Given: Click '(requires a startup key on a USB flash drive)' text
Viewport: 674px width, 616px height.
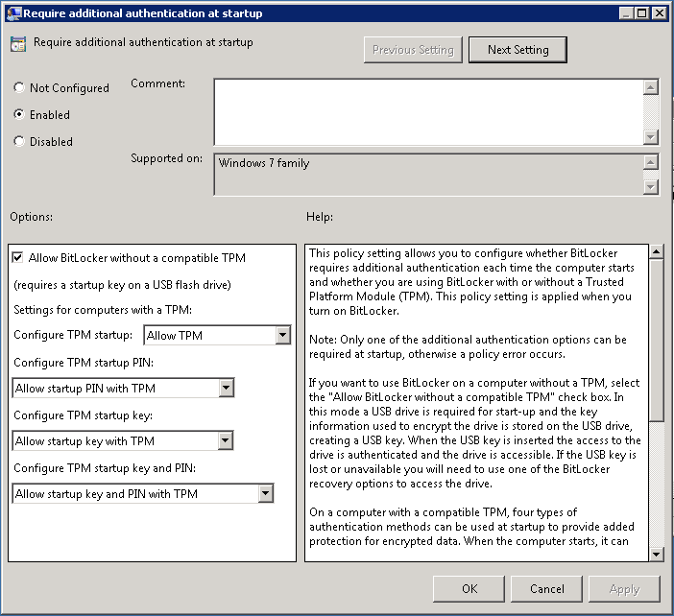Looking at the screenshot, I should pyautogui.click(x=123, y=285).
